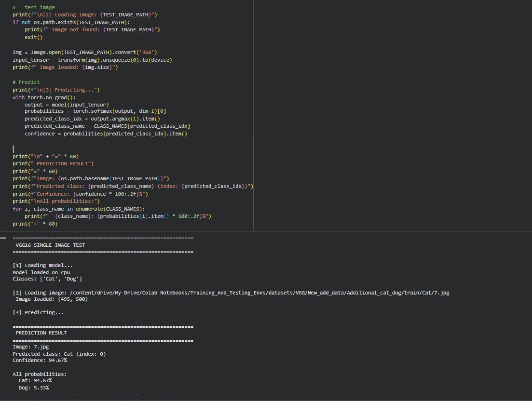The height and width of the screenshot is (401, 532).
Task: Click 'Predicted class: Cat (index: 0)' output
Action: pyautogui.click(x=59, y=354)
